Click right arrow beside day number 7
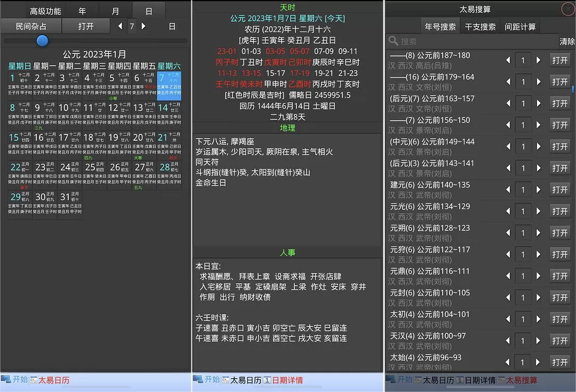 tap(143, 26)
